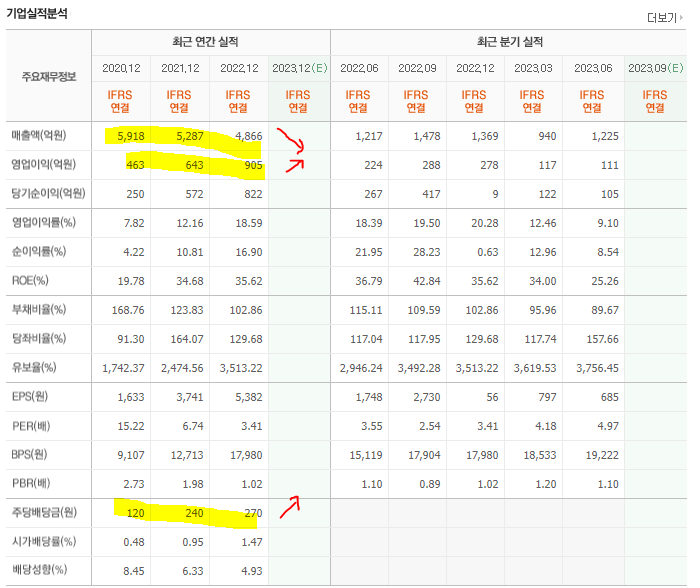Select the 영업이익률(%) row label

(x=44, y=222)
